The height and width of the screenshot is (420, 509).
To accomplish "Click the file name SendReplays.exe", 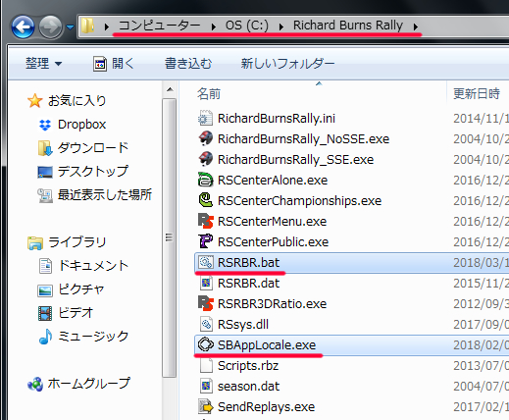I will [266, 407].
